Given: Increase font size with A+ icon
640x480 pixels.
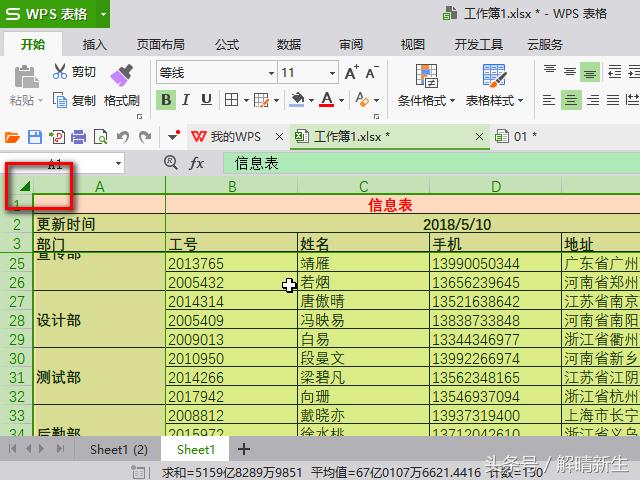Looking at the screenshot, I should (x=352, y=73).
